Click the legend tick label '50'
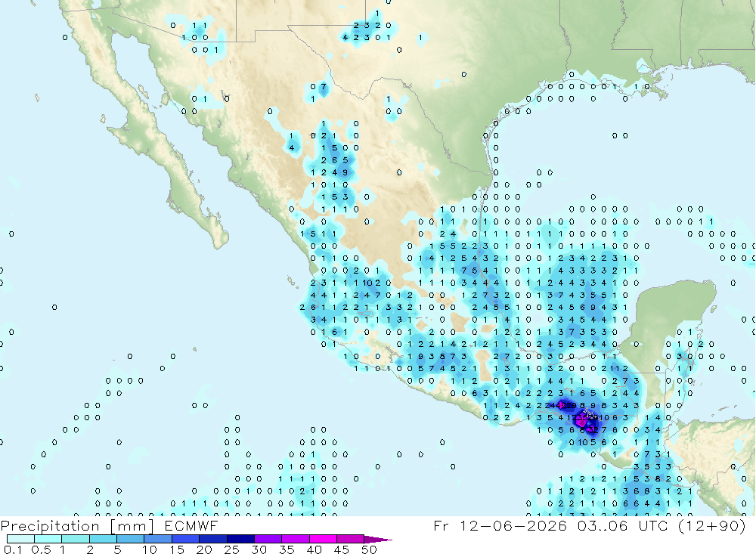 coord(370,549)
